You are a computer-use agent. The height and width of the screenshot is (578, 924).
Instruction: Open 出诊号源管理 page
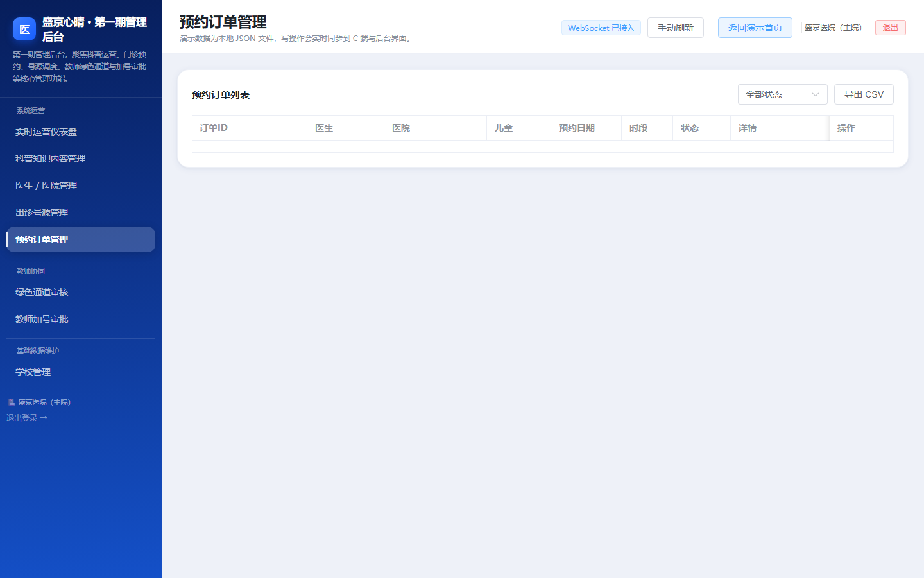81,213
